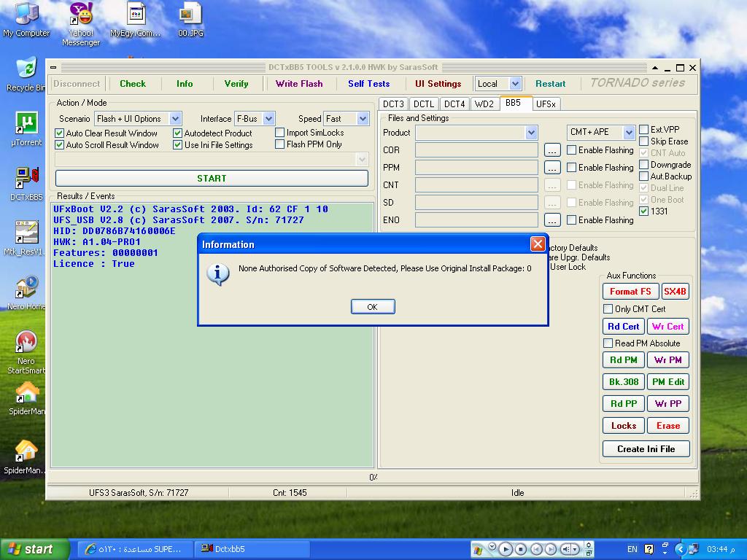Click the Internet Explorer taskbar item
The image size is (747, 560).
click(134, 549)
